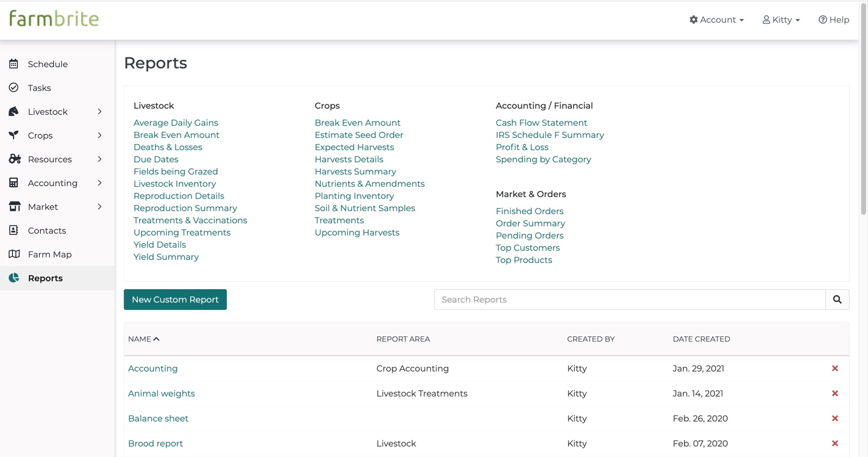
Task: Open the Cash Flow Statement report
Action: tap(541, 123)
